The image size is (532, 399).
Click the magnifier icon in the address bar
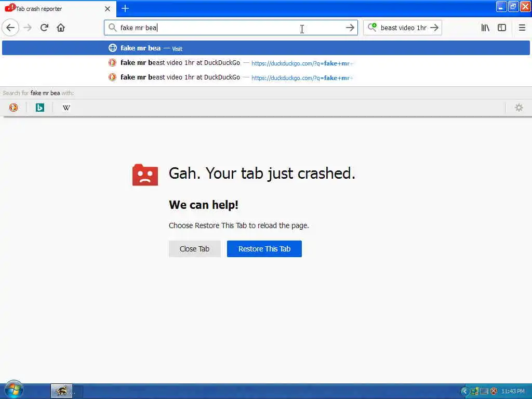coord(112,28)
